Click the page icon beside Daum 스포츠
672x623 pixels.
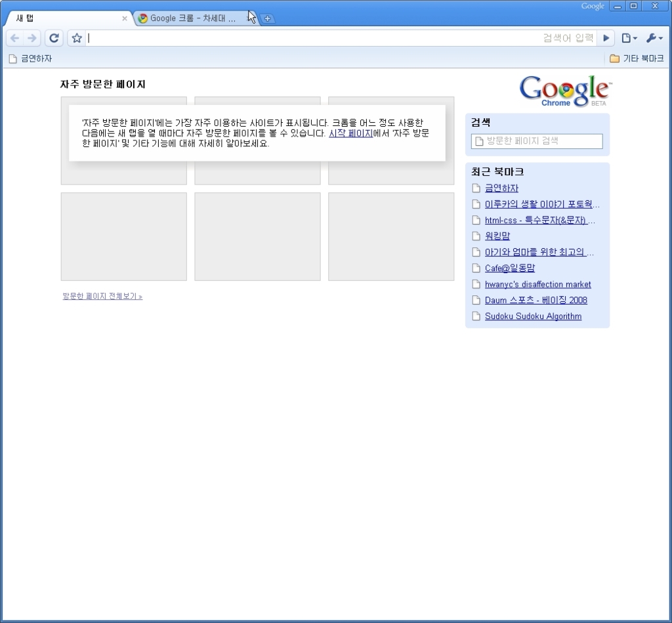(476, 300)
